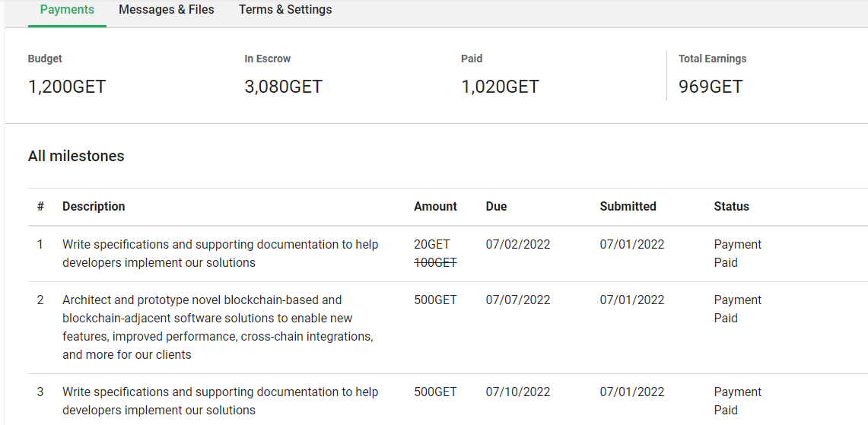Screen dimensions: 868x425
Task: Select milestone 3 description text
Action: [x=221, y=401]
